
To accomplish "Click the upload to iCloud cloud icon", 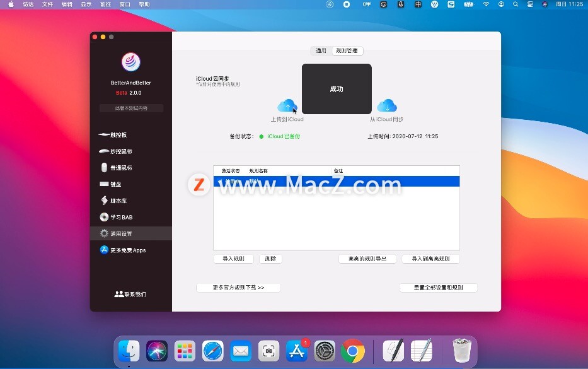I will (x=287, y=105).
